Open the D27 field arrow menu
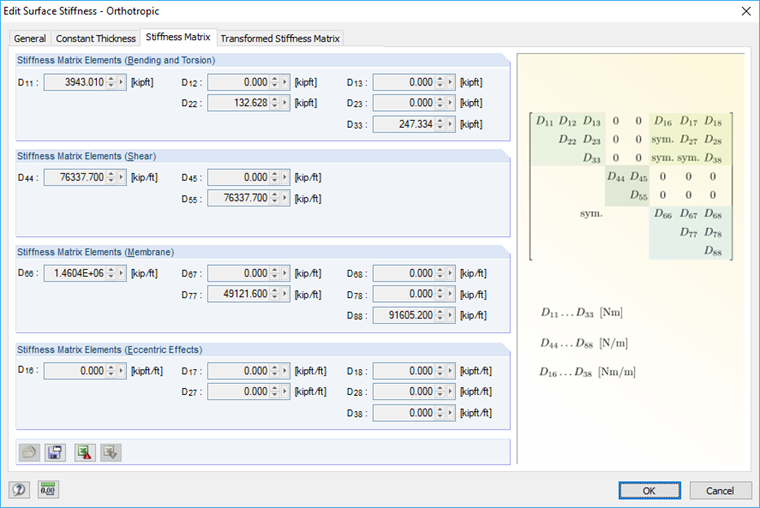Viewport: 760px width, 508px height. pyautogui.click(x=285, y=391)
